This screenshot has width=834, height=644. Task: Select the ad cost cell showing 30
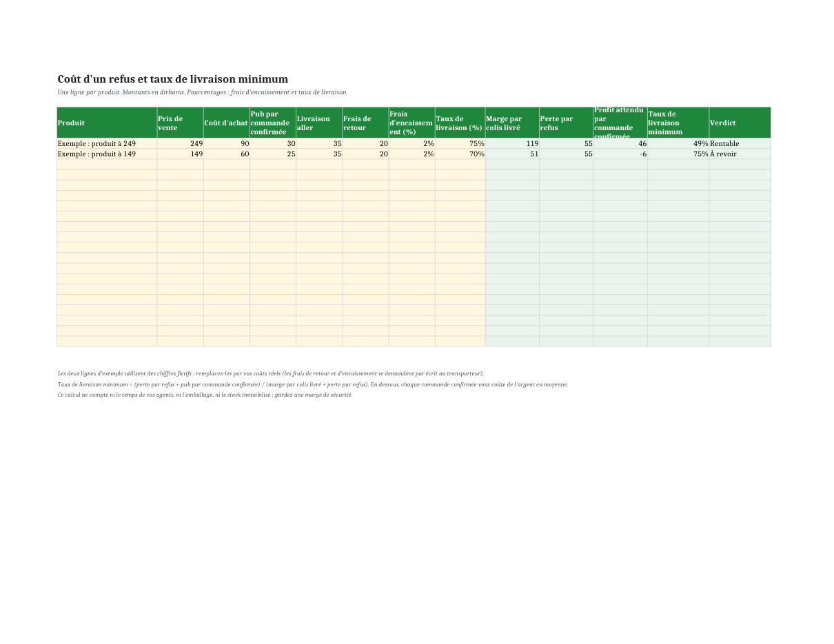tap(273, 144)
